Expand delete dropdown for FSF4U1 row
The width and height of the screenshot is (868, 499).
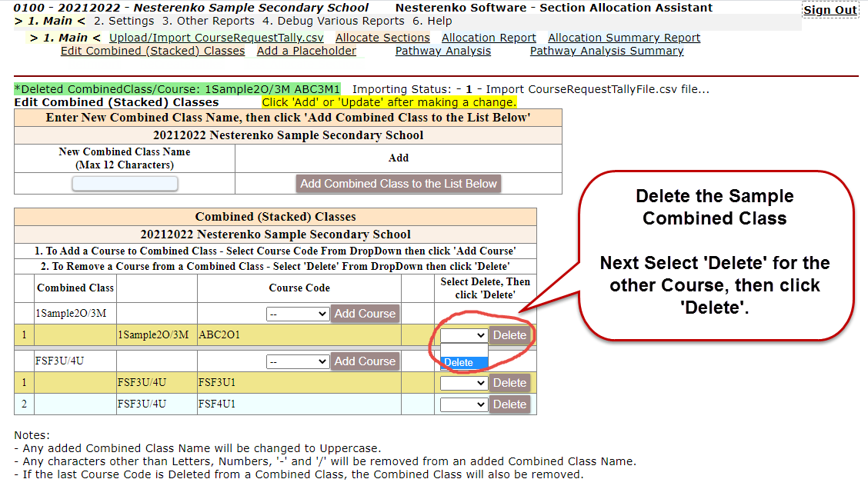[464, 404]
